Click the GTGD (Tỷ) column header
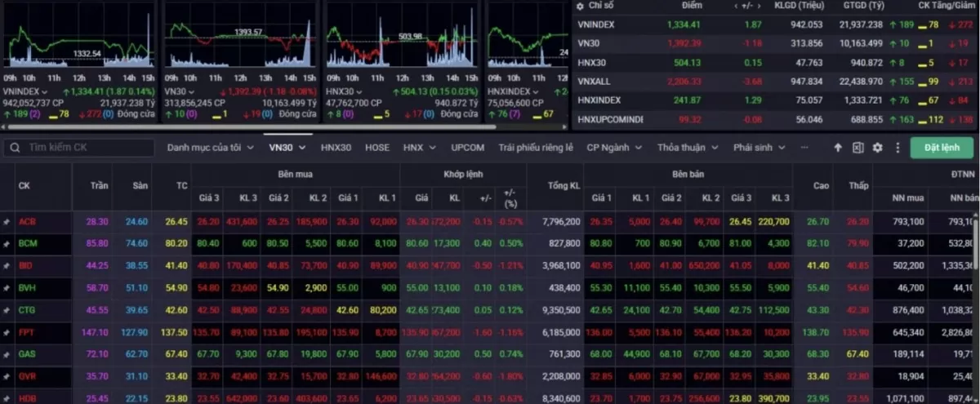 (862, 6)
